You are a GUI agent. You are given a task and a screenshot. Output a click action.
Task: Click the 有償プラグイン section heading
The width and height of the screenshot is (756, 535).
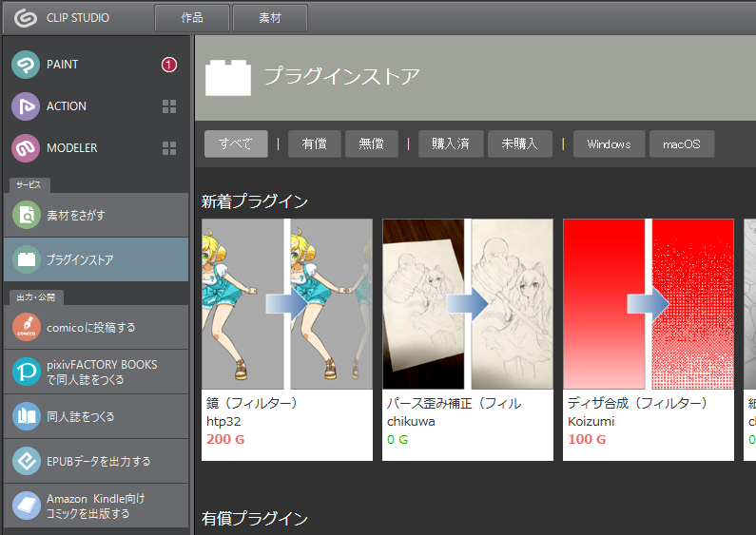point(255,519)
